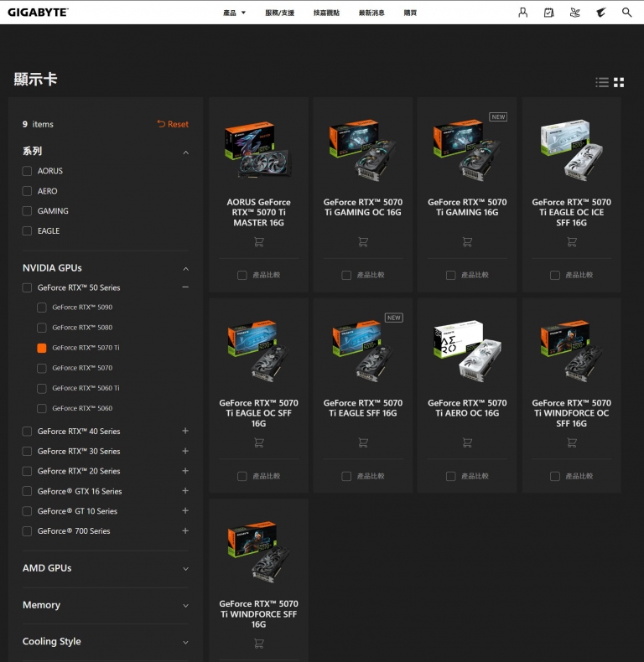The image size is (644, 662).
Task: Click the GIGABYTE logo
Action: (x=38, y=13)
